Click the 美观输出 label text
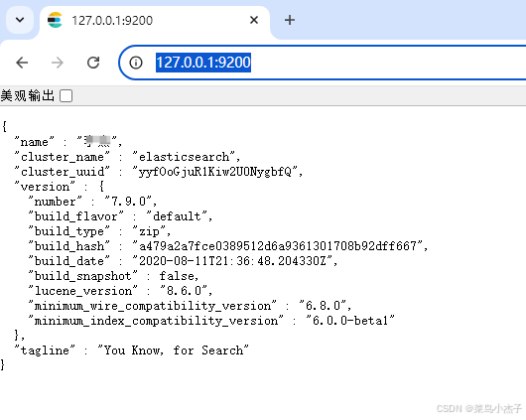The width and height of the screenshot is (526, 420). click(x=28, y=95)
